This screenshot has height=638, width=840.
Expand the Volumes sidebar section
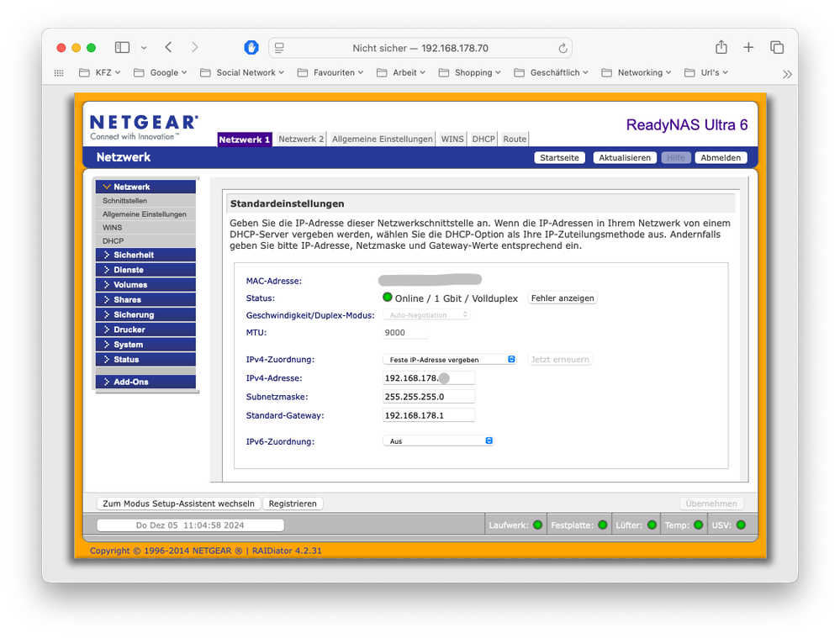[145, 285]
